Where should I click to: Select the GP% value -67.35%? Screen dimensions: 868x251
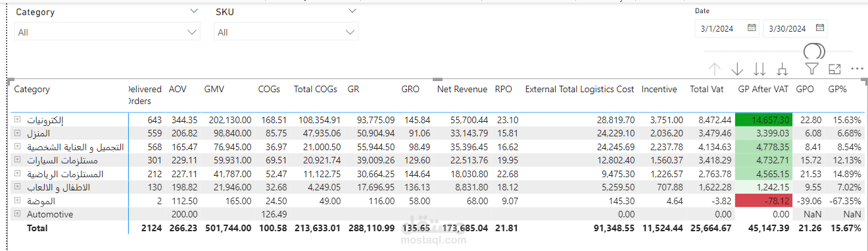coord(844,201)
